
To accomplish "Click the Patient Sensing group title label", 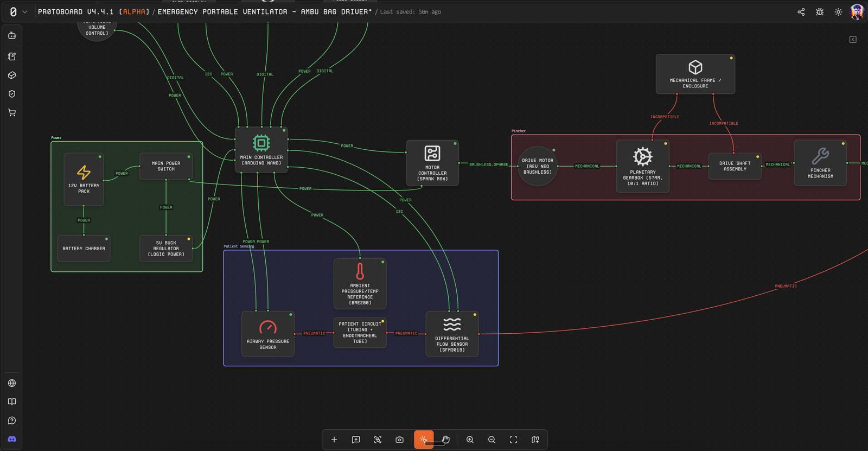I will [x=239, y=246].
